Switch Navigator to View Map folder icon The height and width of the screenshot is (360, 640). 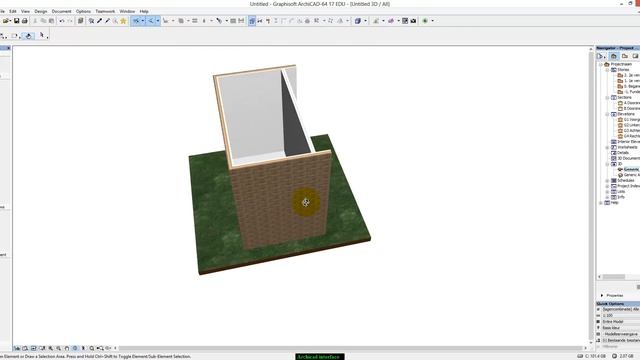pos(624,56)
